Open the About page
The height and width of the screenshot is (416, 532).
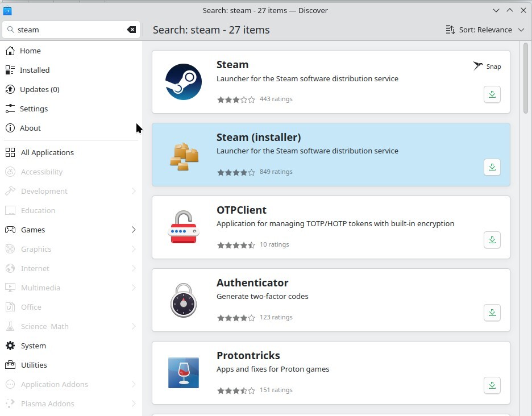pos(71,128)
